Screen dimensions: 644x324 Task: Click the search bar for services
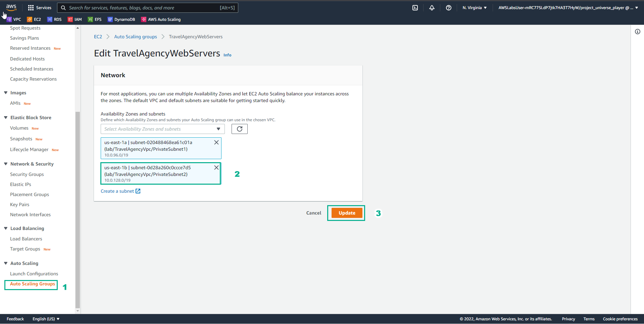tap(148, 8)
